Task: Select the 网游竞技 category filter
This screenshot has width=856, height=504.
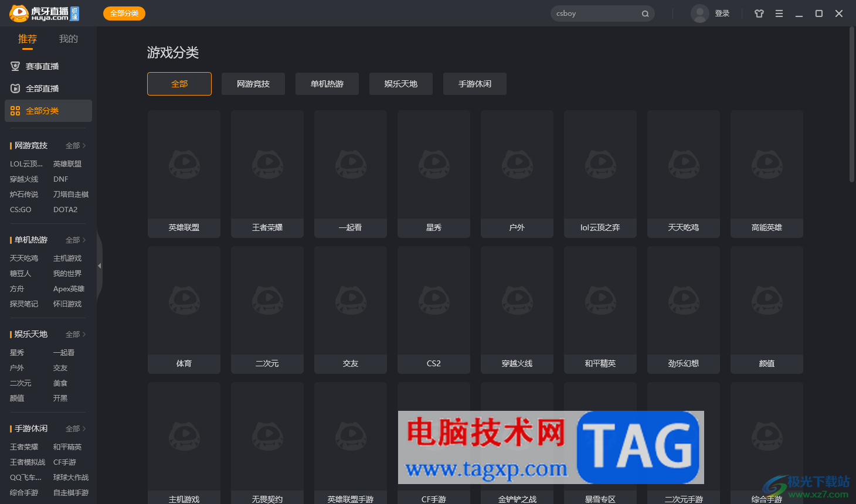Action: [x=253, y=84]
